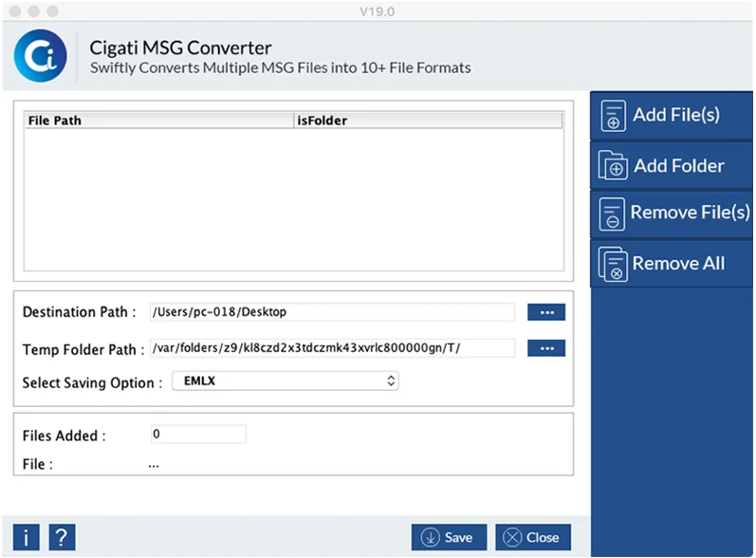Viewport: 756px width, 558px height.
Task: Click the 'Select Saving Option :' label
Action: [92, 383]
